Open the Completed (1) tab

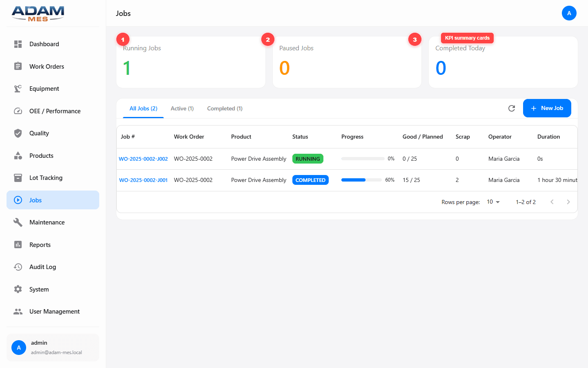225,108
